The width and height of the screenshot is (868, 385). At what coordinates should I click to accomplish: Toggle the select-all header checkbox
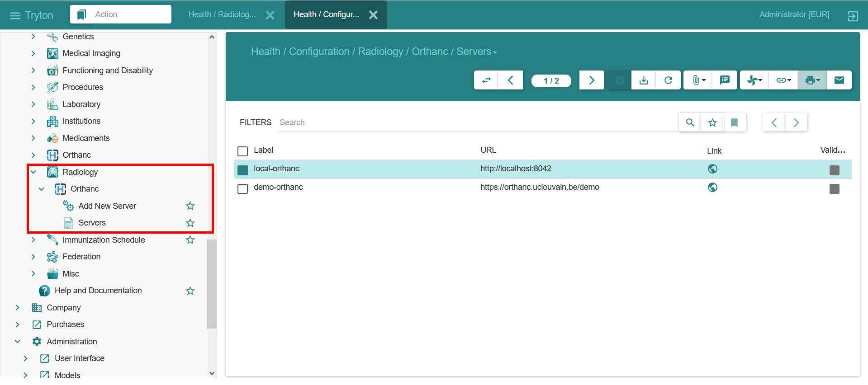pos(243,151)
